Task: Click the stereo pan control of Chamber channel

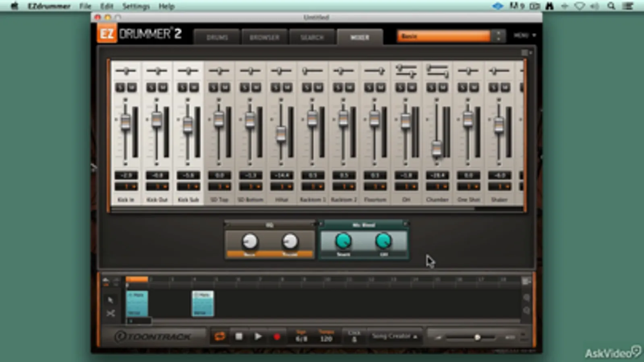Action: 437,71
